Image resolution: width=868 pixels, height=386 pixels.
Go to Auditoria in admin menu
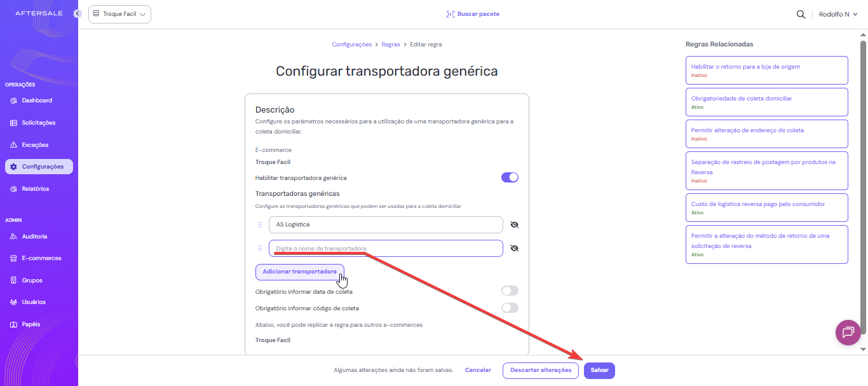[34, 237]
